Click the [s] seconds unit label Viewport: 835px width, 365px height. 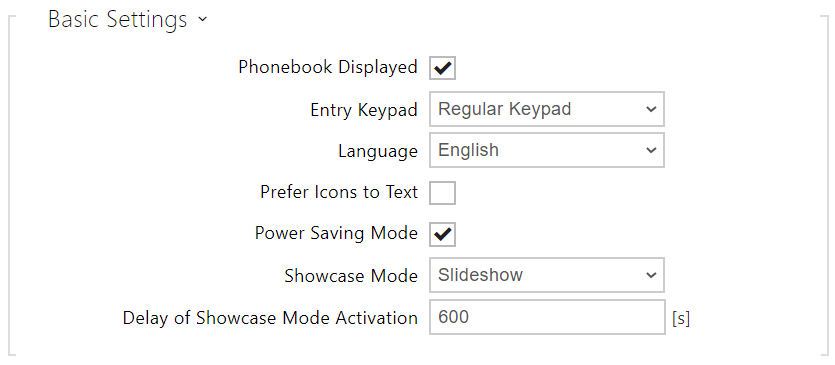coord(681,319)
